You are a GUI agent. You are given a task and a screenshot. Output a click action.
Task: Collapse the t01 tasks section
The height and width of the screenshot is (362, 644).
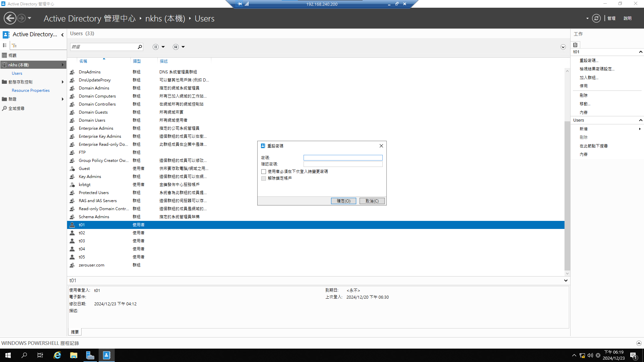[x=641, y=52]
